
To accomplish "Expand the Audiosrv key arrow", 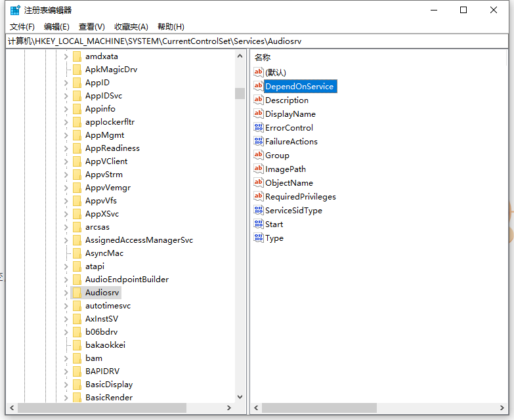I will [x=66, y=293].
